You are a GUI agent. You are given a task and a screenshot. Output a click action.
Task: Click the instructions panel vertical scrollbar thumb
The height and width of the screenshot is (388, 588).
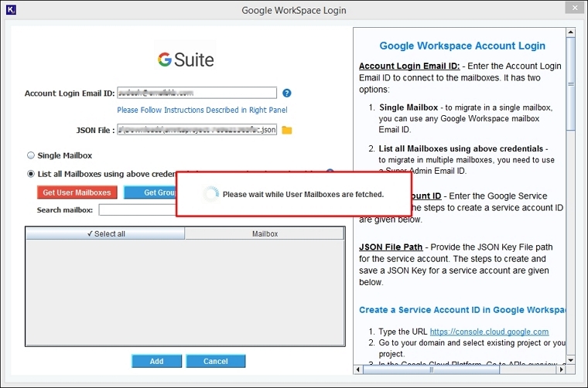coord(572,85)
